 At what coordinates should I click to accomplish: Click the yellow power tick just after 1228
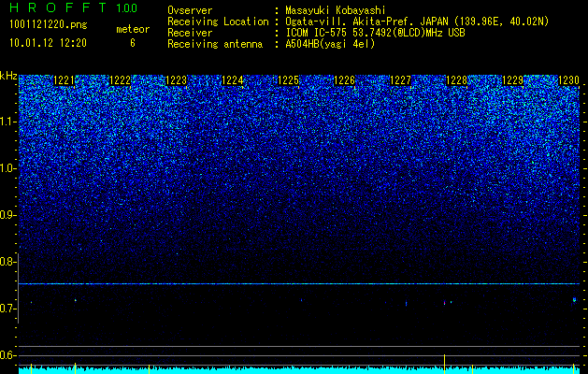(x=472, y=368)
